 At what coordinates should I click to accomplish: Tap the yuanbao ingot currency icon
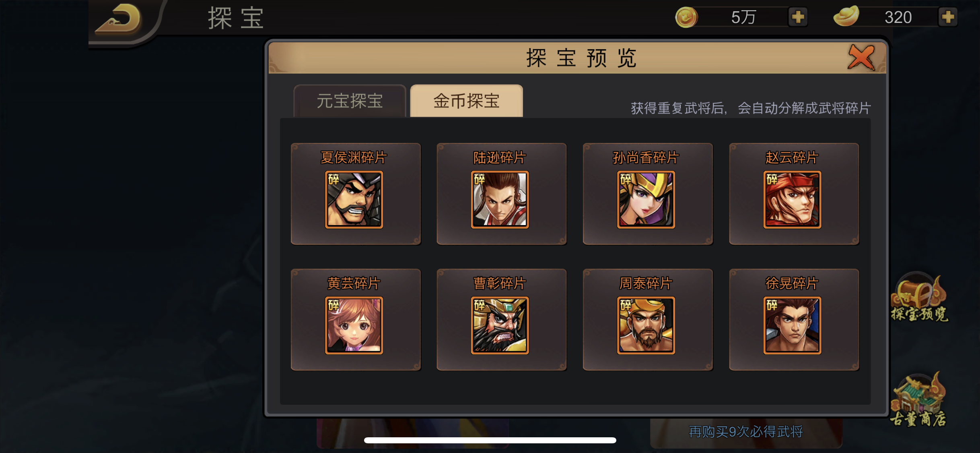[x=846, y=17]
